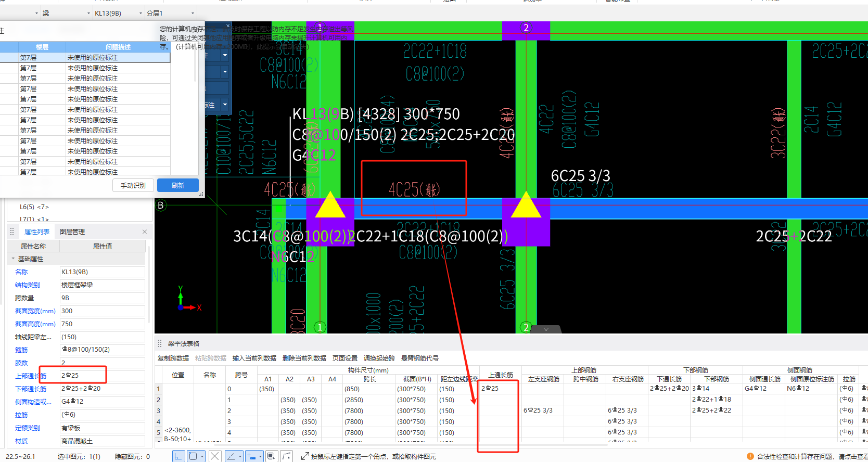Click the curve path icon in status bar
This screenshot has width=868, height=462.
(x=287, y=456)
